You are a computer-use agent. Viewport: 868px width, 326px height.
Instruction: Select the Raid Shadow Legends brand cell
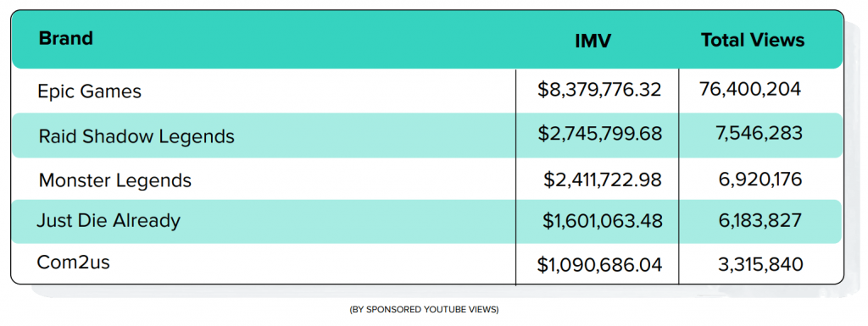pos(136,136)
